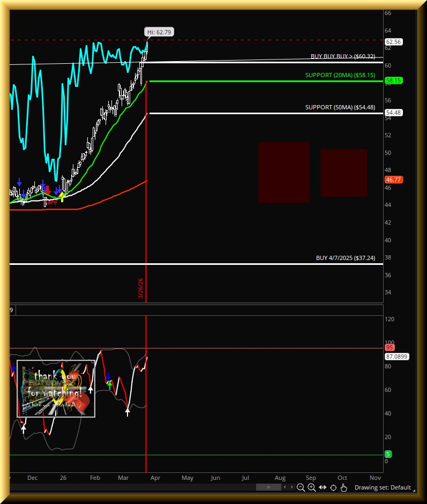
Task: Zoom out the chart with the minus magnifier
Action: (x=301, y=487)
